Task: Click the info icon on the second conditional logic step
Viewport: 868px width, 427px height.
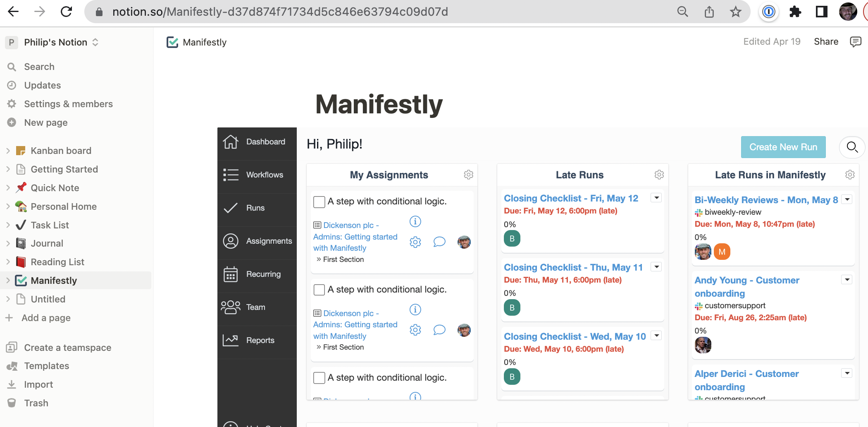Action: tap(415, 309)
